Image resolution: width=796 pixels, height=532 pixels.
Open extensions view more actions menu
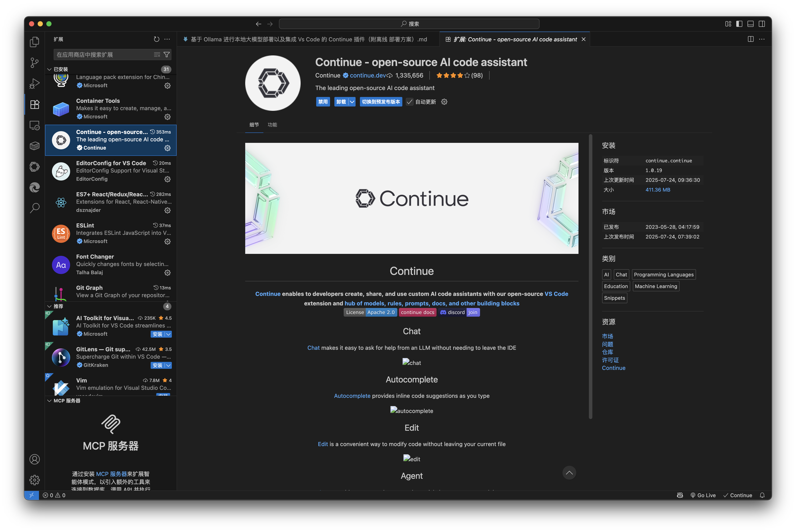click(x=167, y=39)
